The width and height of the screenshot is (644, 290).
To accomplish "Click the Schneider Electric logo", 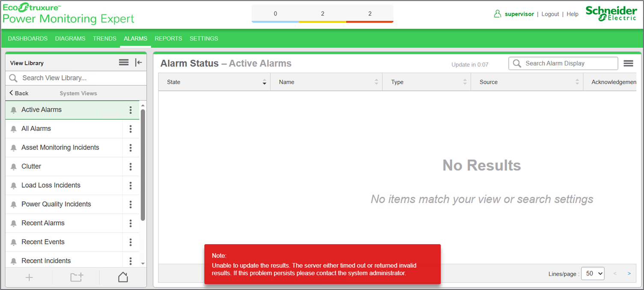I will click(x=611, y=14).
